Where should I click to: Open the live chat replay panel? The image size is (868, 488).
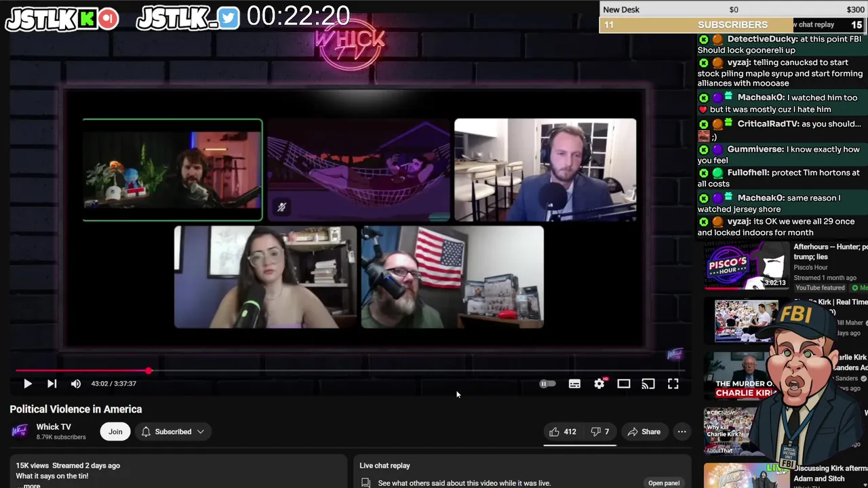point(664,483)
